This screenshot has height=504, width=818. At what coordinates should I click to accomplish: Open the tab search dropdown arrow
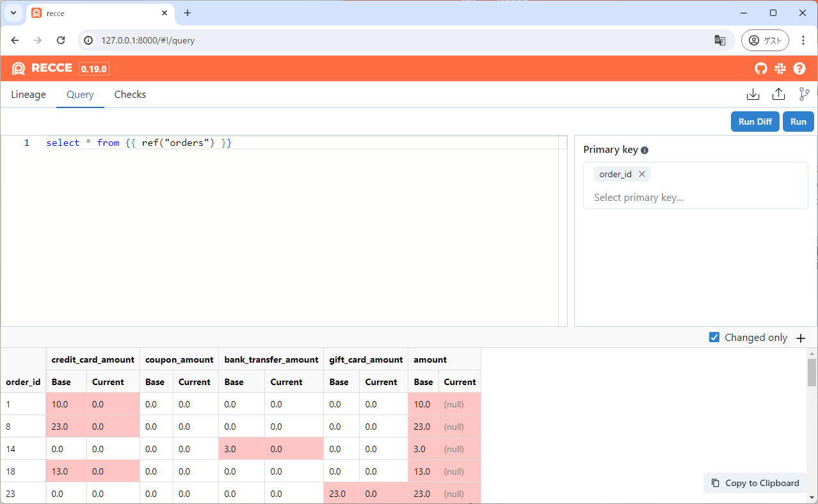pos(13,13)
